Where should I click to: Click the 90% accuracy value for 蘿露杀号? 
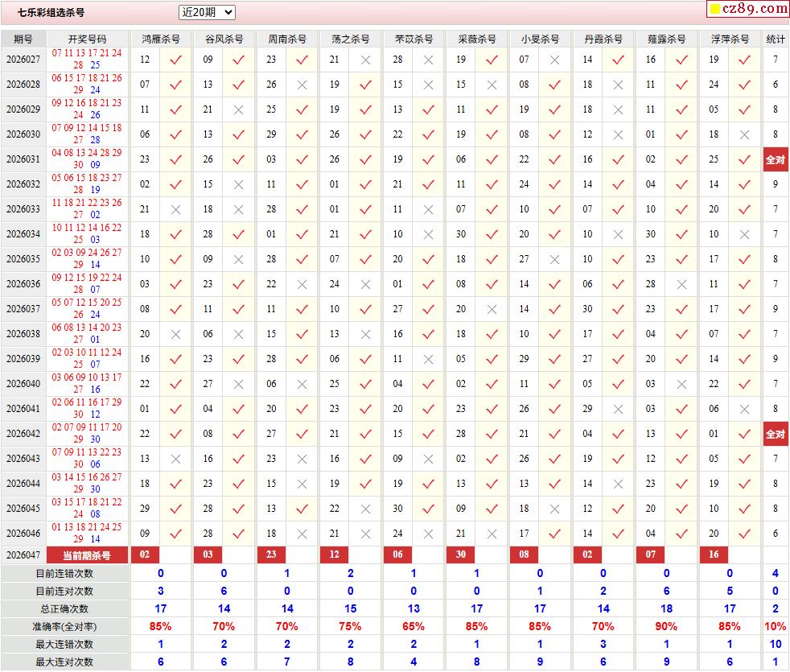tap(666, 626)
